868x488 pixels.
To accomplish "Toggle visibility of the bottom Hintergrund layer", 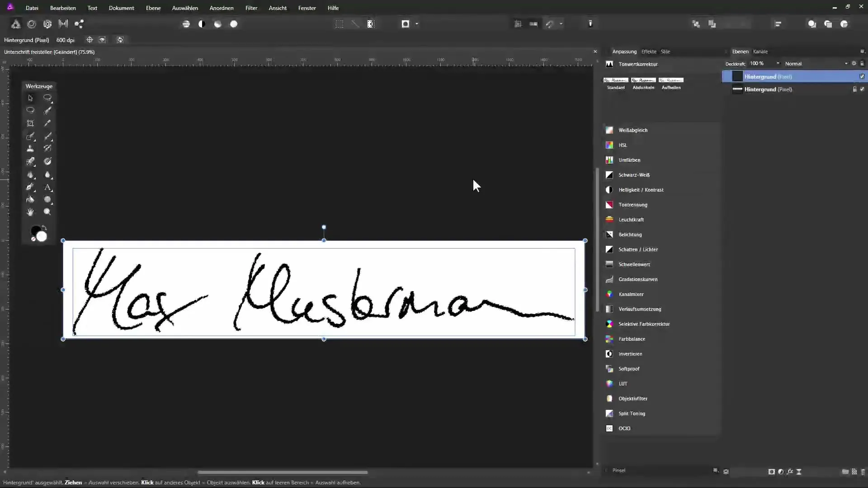I will 862,89.
